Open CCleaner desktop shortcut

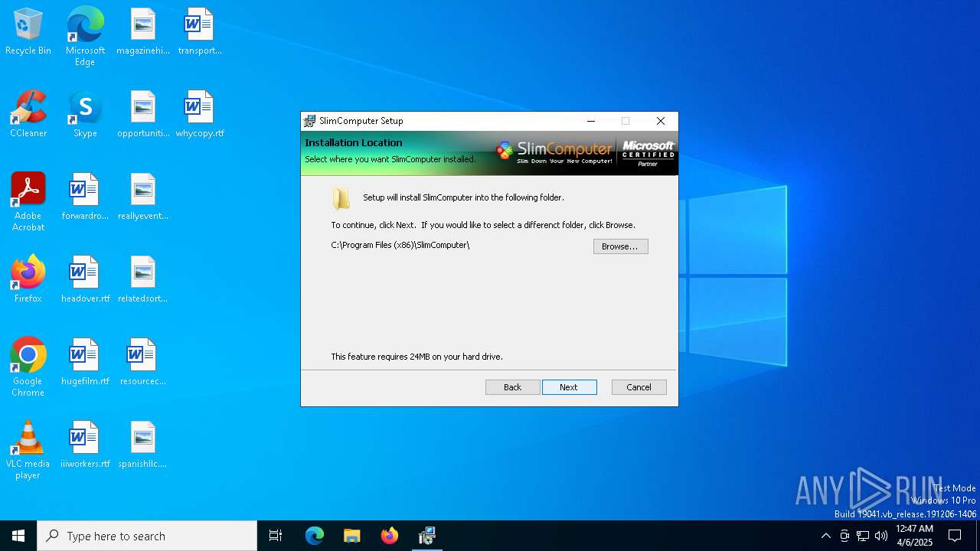(x=28, y=115)
